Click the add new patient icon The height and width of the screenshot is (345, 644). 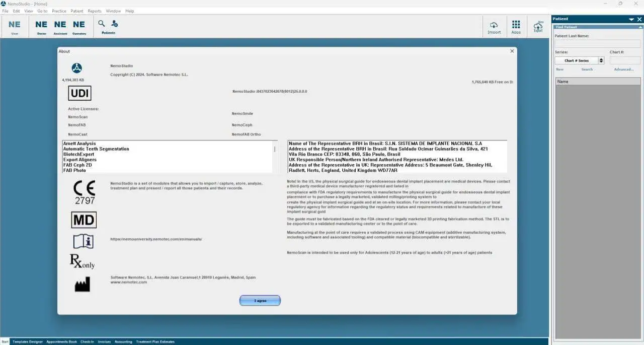pos(114,23)
